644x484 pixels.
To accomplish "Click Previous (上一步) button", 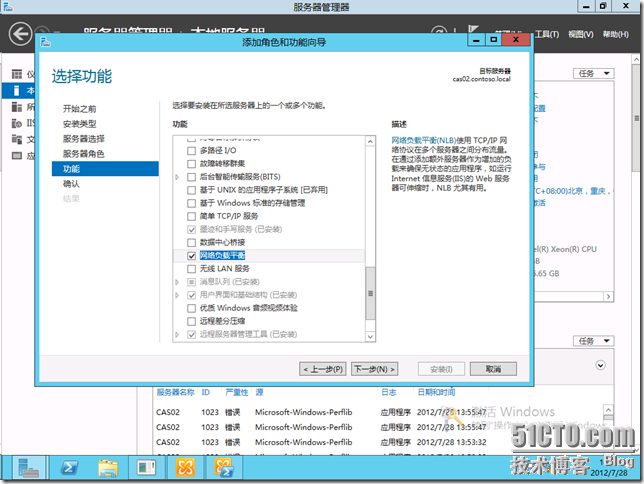I will pyautogui.click(x=323, y=369).
